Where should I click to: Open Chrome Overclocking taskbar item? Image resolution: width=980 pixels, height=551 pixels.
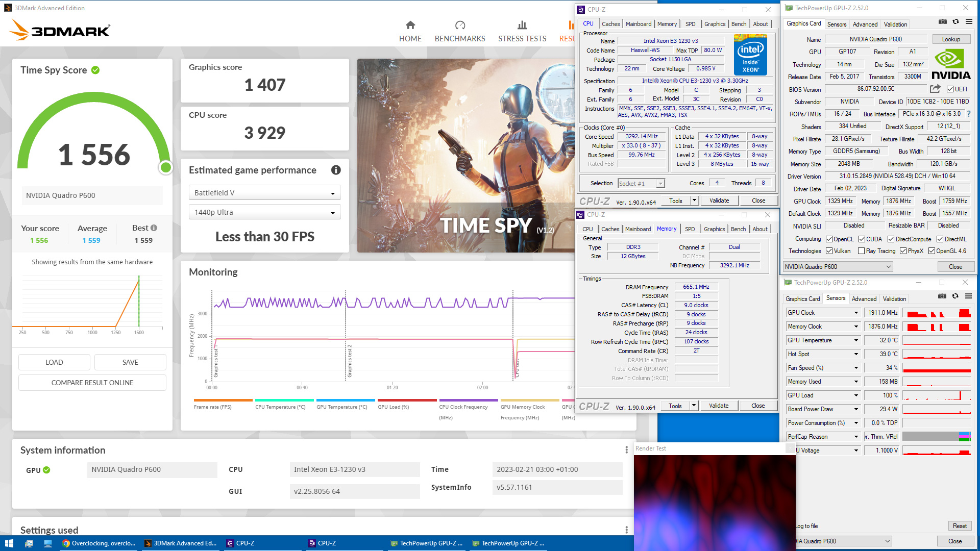(x=100, y=543)
